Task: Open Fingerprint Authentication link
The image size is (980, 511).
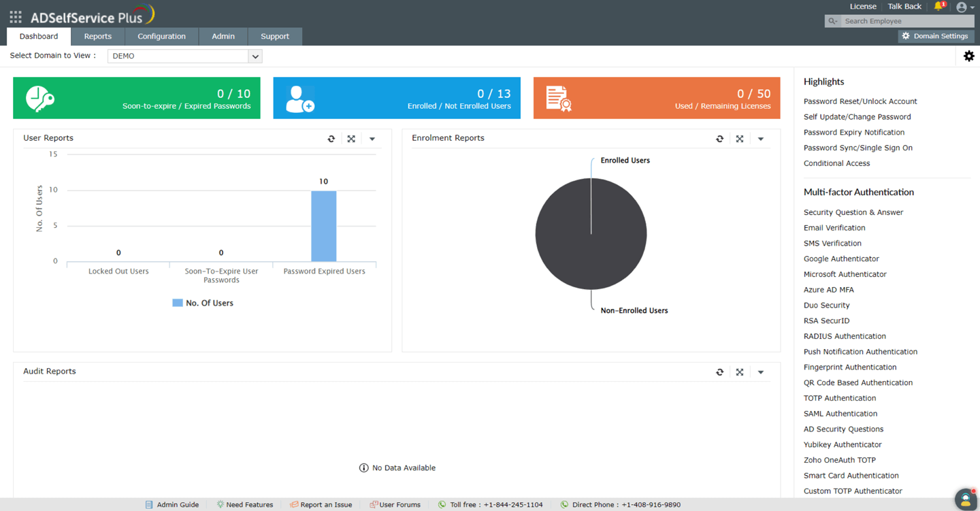Action: click(850, 367)
